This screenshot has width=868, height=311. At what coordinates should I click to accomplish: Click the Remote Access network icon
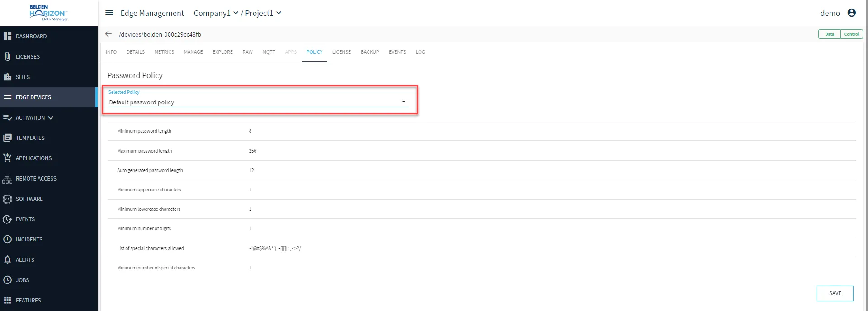(x=7, y=178)
